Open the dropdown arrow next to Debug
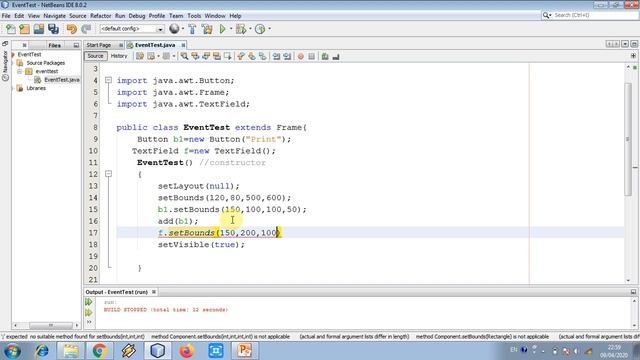This screenshot has width=640, height=360. 250,29
